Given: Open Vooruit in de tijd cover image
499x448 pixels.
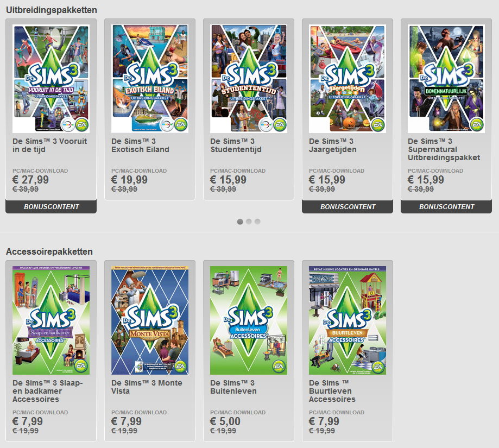Looking at the screenshot, I should pos(51,79).
